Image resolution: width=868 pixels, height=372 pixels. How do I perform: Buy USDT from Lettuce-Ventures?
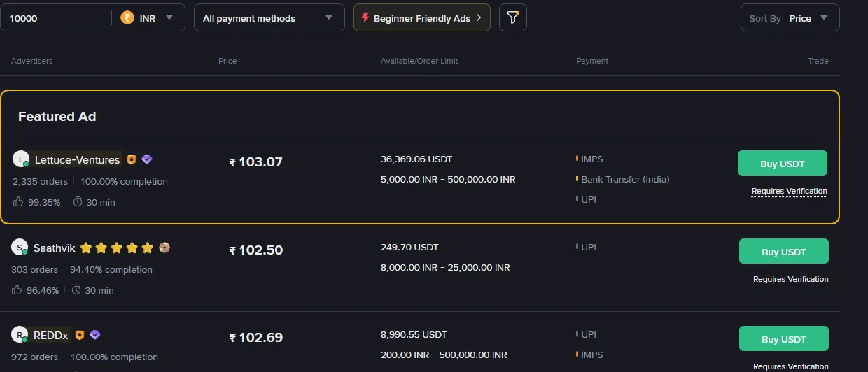point(783,164)
